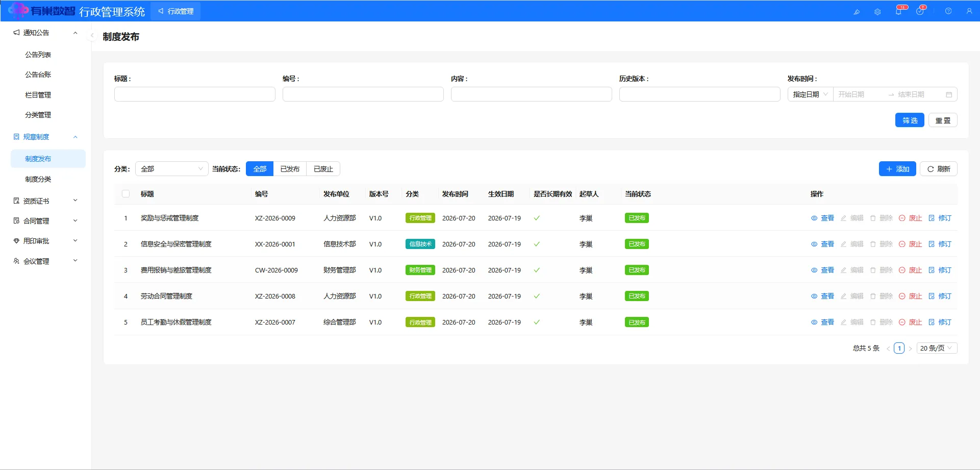Focus the 内容 search input
The height and width of the screenshot is (470, 980).
(532, 94)
